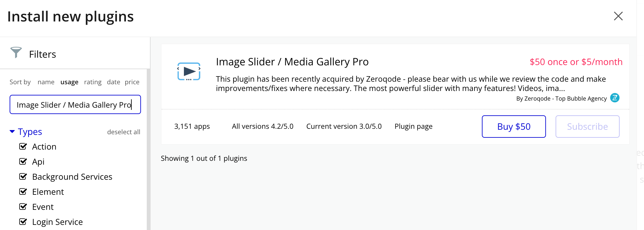This screenshot has width=644, height=230.
Task: Click the Zeroqode agency badge icon
Action: coord(615,98)
